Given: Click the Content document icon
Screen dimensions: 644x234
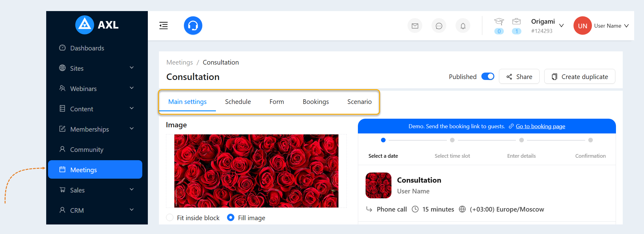Looking at the screenshot, I should 63,109.
